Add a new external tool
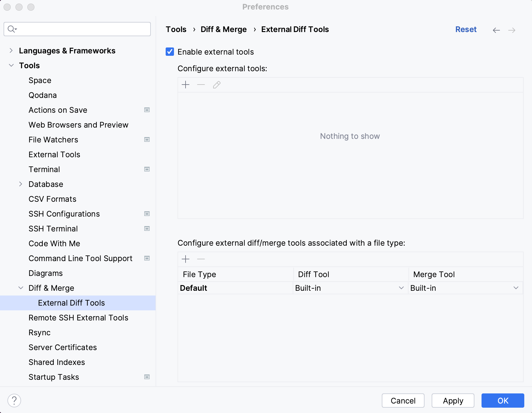The image size is (532, 413). tap(185, 85)
